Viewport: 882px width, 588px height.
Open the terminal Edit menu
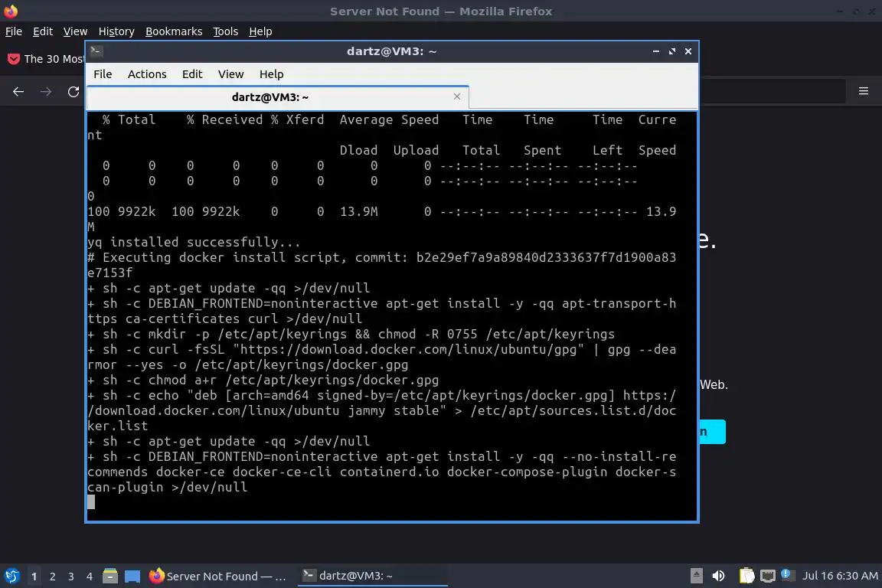[x=192, y=74]
